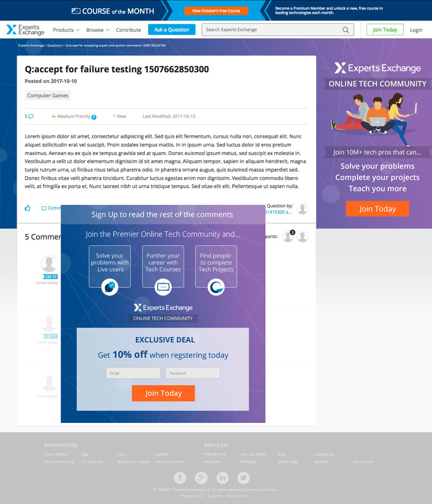
Task: Click the second participant avatar
Action: point(302,237)
